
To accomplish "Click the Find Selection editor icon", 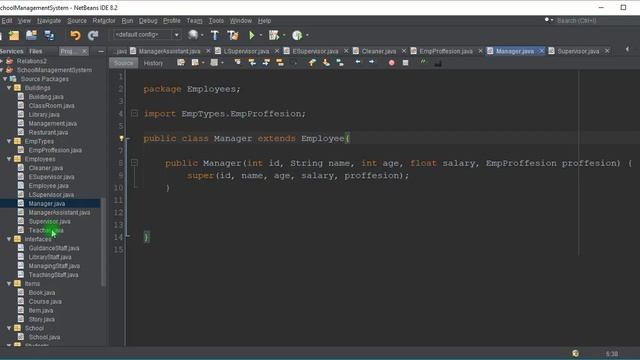I will (x=238, y=62).
